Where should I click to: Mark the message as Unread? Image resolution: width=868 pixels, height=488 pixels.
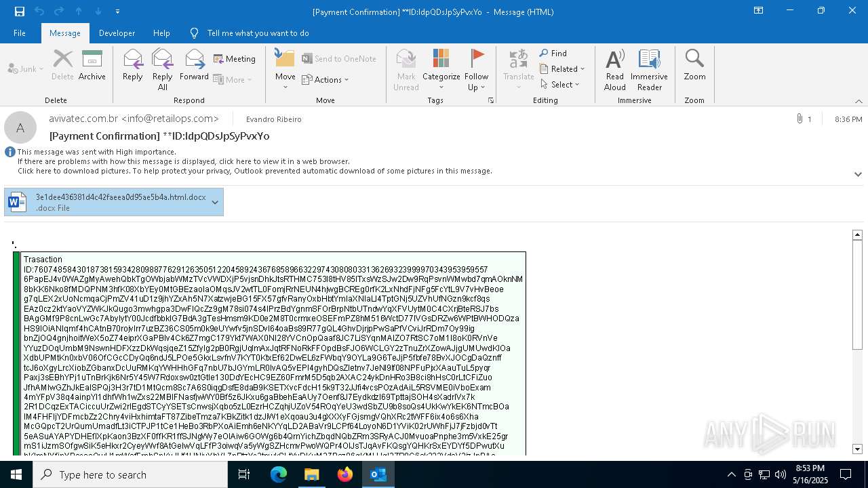[406, 70]
